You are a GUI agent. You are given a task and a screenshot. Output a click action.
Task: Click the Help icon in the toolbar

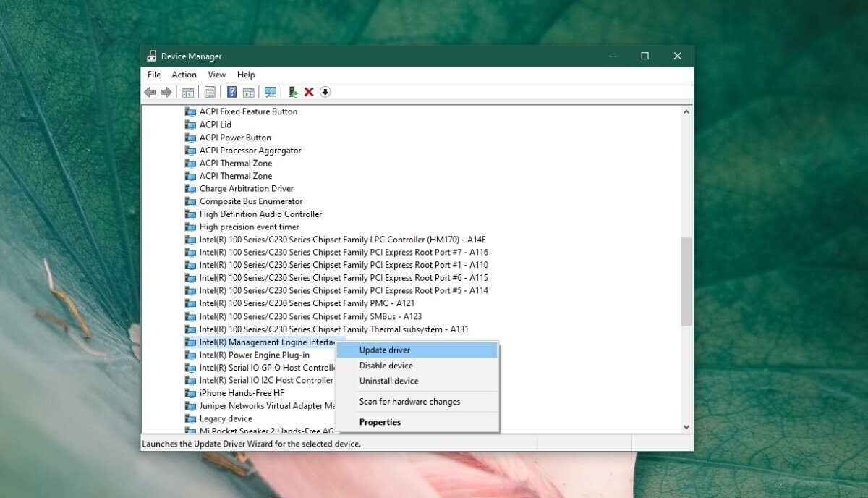pos(231,92)
